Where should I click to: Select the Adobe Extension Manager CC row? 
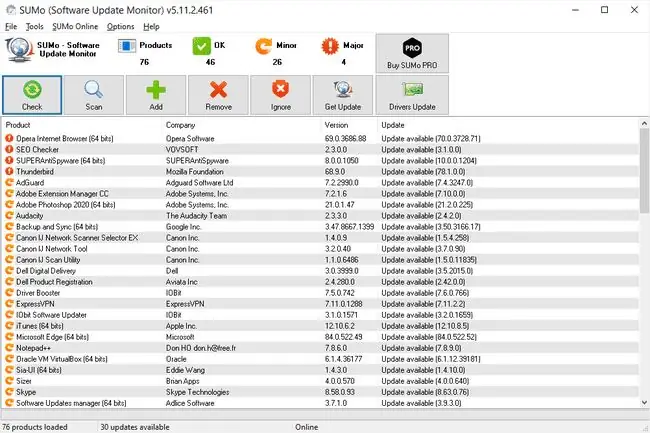[x=321, y=194]
